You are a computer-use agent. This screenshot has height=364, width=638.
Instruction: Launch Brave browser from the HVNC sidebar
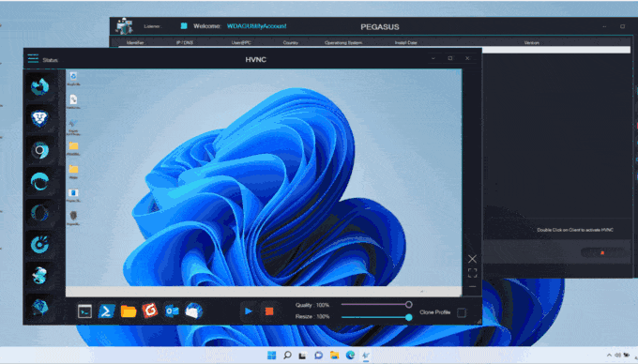point(39,118)
